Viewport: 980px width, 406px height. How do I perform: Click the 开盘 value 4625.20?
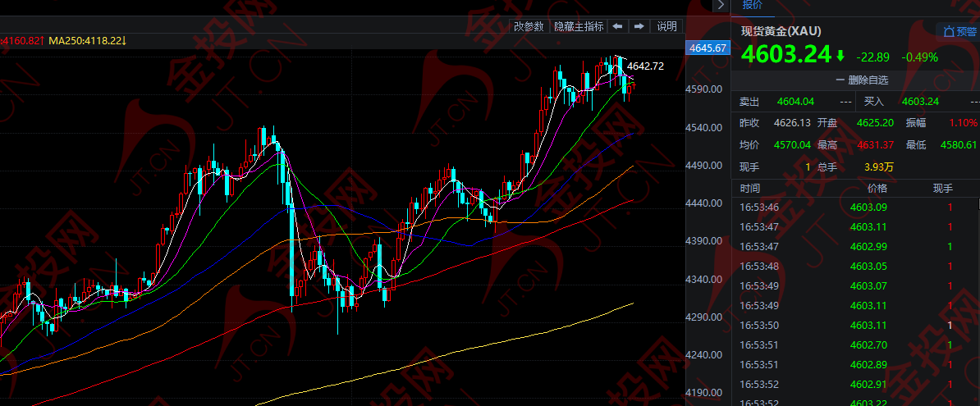coord(875,122)
